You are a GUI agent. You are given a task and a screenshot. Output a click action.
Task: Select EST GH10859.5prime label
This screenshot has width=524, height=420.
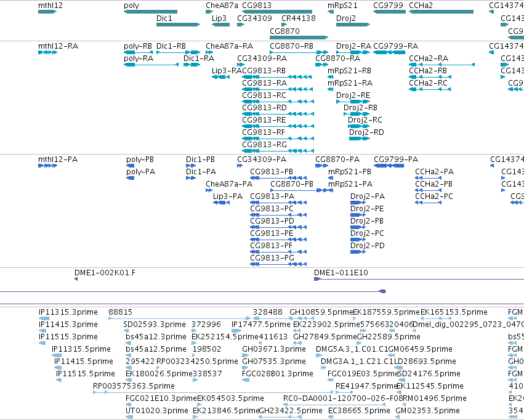click(321, 312)
